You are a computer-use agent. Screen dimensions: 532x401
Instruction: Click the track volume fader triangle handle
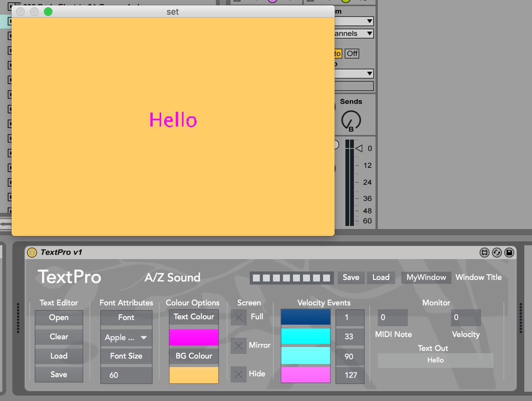[359, 148]
